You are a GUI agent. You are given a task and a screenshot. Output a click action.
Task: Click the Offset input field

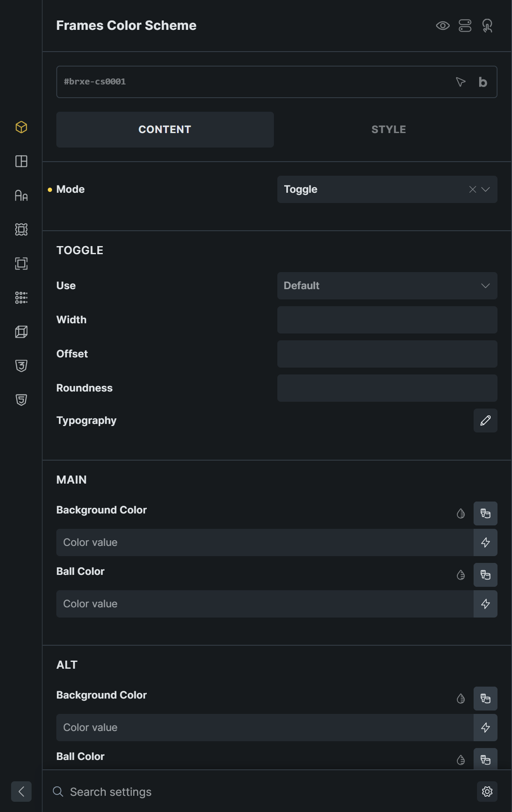(x=387, y=354)
